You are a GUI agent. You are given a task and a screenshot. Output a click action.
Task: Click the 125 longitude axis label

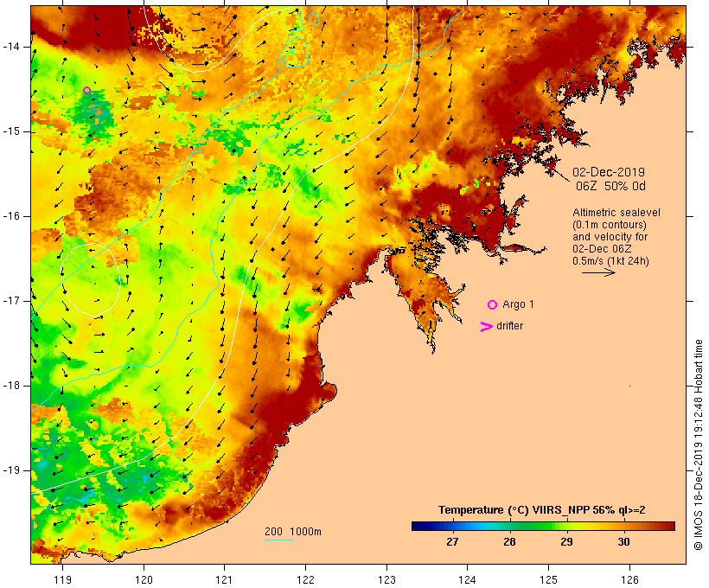(548, 580)
